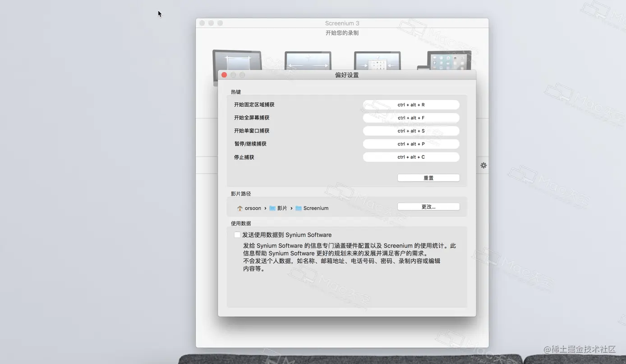
Task: Click the 偏好设置 title bar text
Action: pos(347,75)
